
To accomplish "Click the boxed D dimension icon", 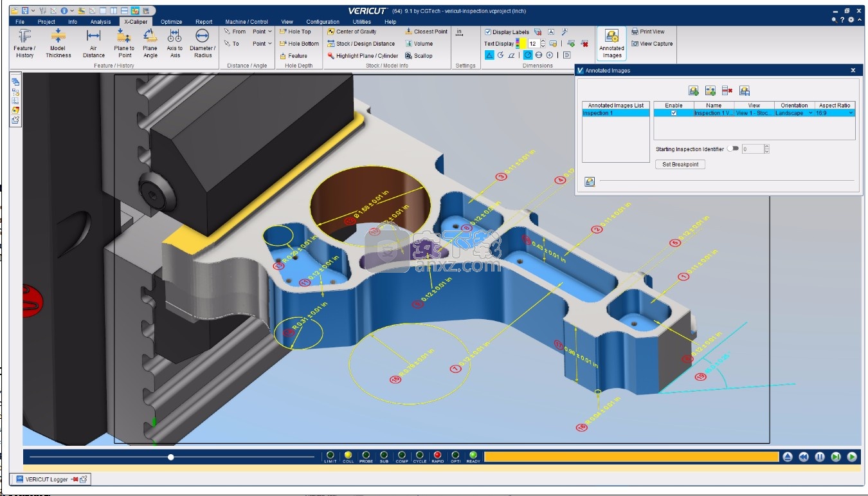I will point(566,55).
